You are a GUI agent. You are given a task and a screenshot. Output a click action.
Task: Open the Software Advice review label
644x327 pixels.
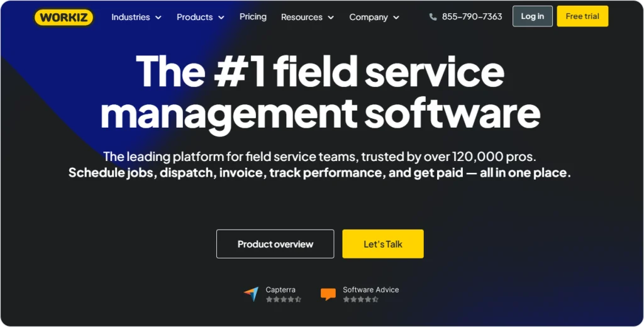click(371, 290)
